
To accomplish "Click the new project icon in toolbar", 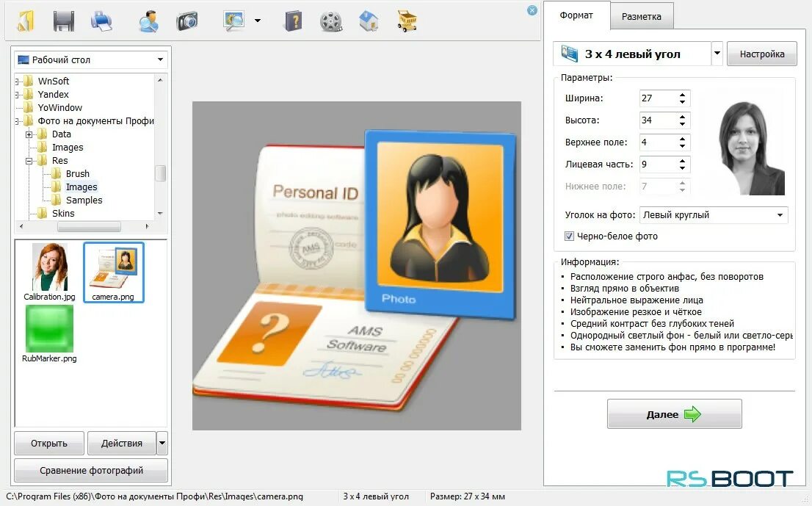I will 26,21.
